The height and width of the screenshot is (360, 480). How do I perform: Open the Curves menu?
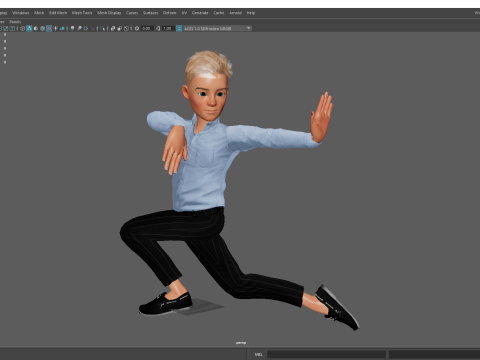pos(132,13)
